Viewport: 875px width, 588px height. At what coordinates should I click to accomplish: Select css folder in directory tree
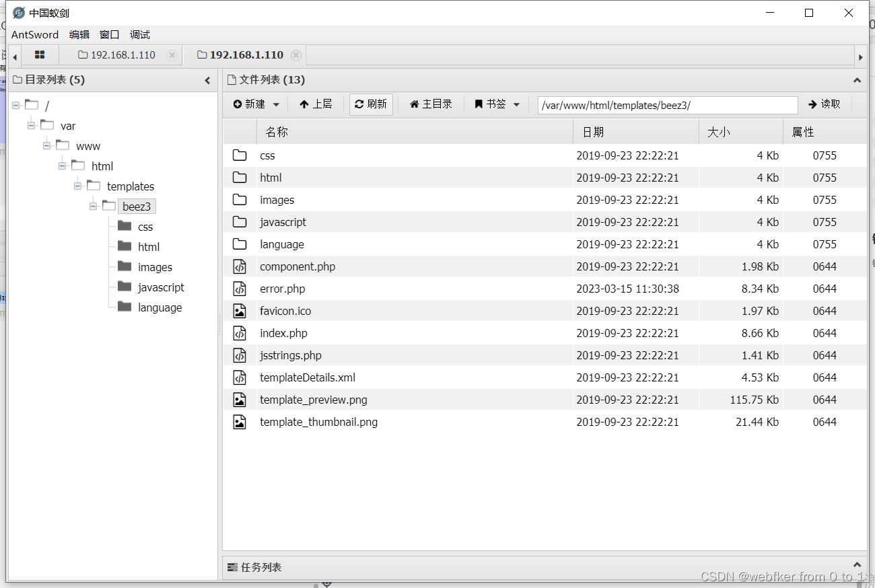[145, 227]
